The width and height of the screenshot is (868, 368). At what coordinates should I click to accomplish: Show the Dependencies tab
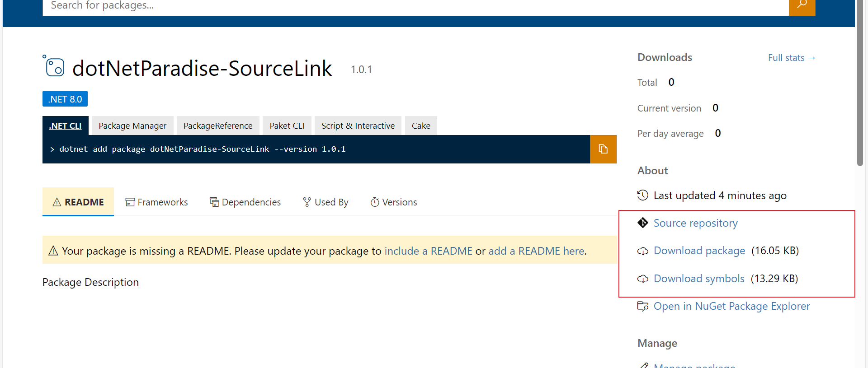[x=245, y=202]
